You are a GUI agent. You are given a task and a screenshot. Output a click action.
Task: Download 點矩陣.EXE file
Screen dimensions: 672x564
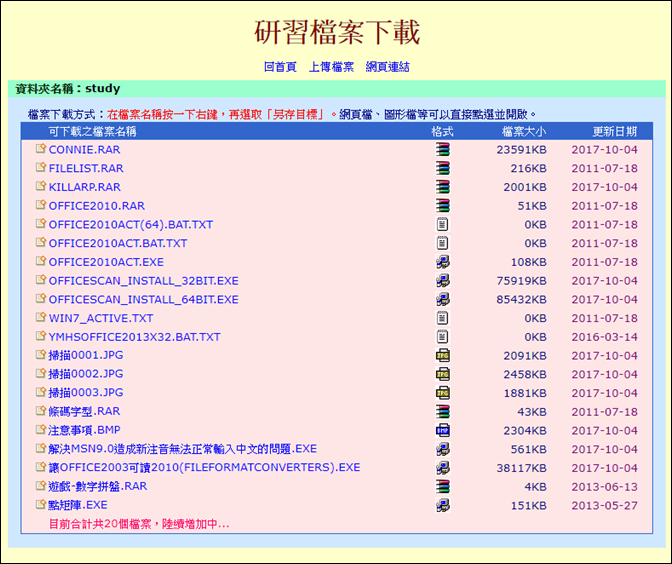pos(78,505)
